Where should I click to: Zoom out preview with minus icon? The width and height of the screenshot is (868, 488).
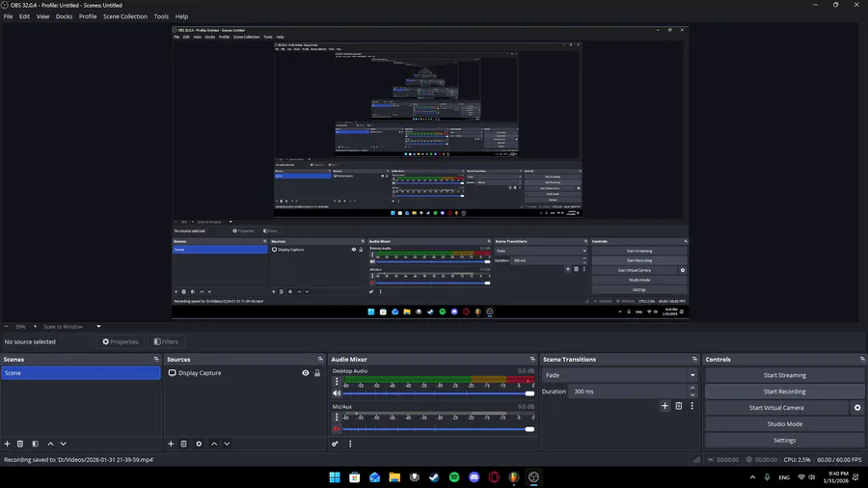[7, 326]
